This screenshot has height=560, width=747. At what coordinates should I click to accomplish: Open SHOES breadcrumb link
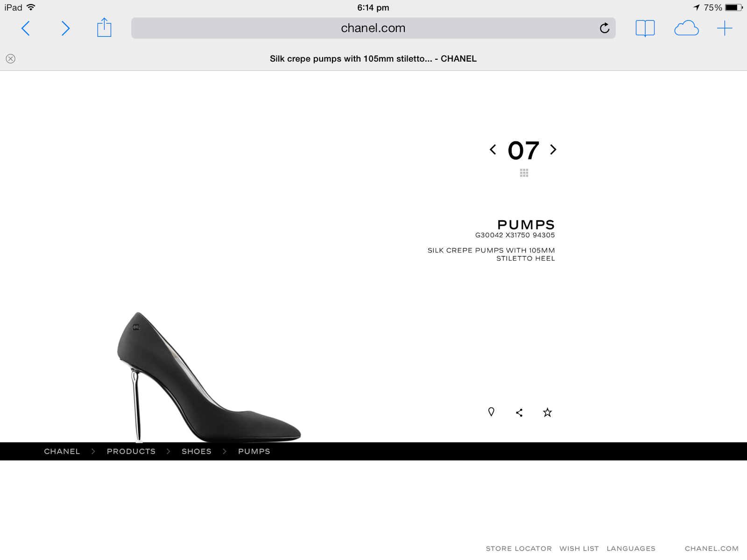tap(197, 452)
